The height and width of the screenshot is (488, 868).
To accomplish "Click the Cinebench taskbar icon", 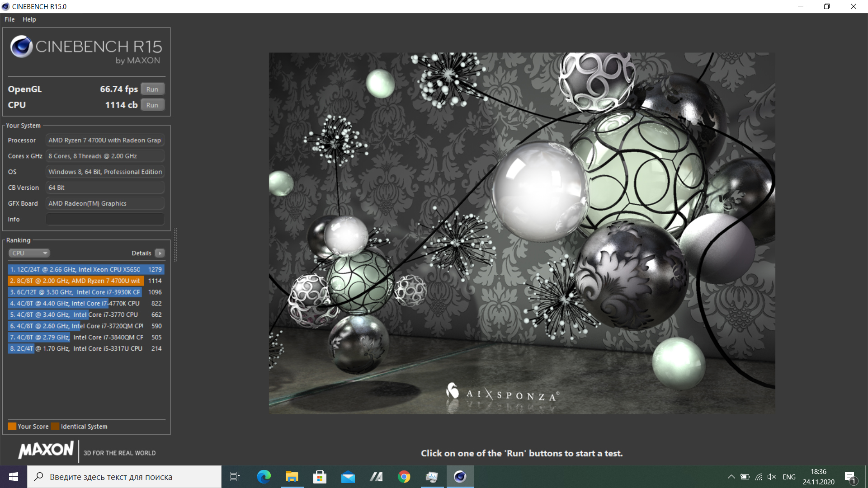I will pyautogui.click(x=460, y=477).
